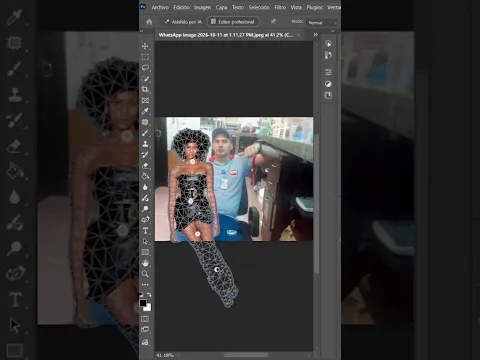Click the zoom percentage field 41.18%
Viewport: 480px width, 360px height.
tap(165, 355)
